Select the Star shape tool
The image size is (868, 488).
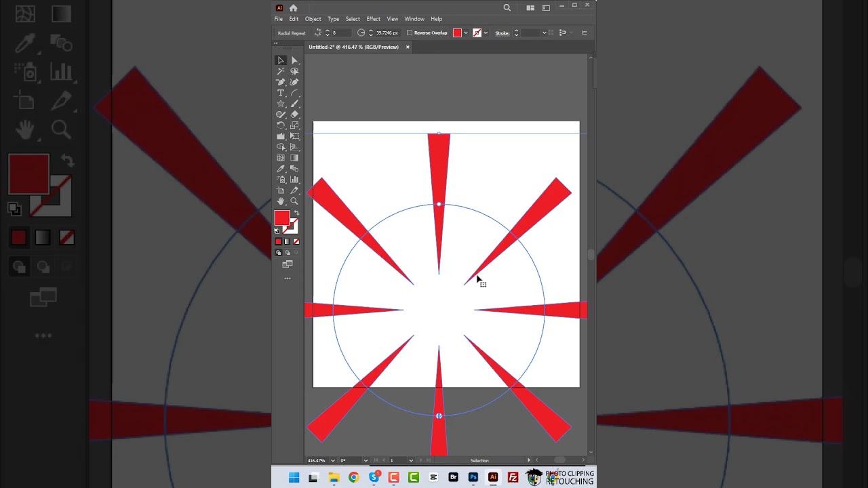(x=281, y=104)
